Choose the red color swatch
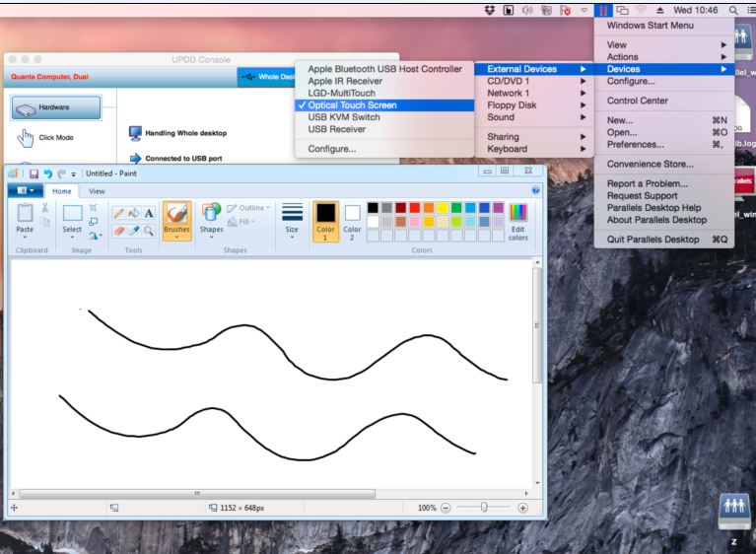The height and width of the screenshot is (554, 756). (414, 208)
